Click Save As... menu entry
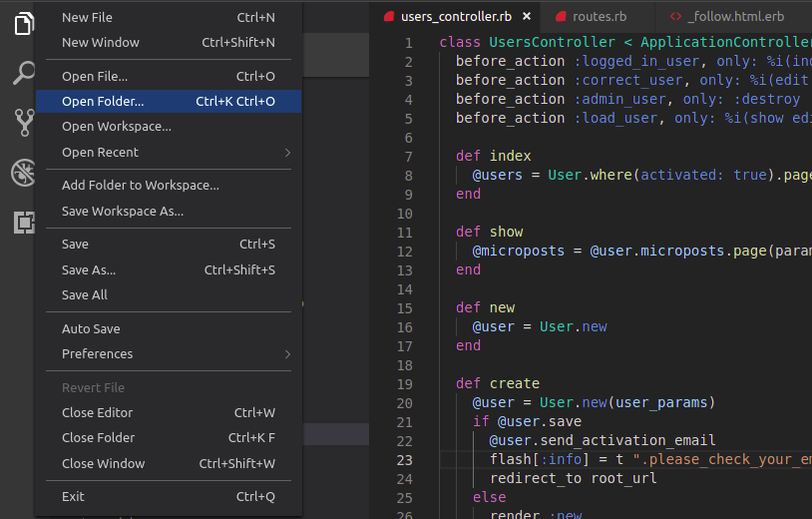This screenshot has height=519, width=812. pos(169,269)
